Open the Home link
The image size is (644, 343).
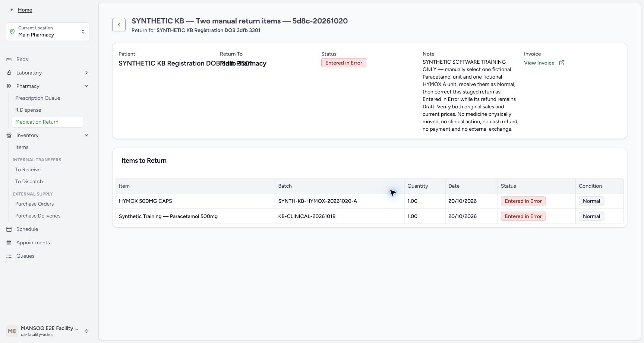[x=25, y=10]
